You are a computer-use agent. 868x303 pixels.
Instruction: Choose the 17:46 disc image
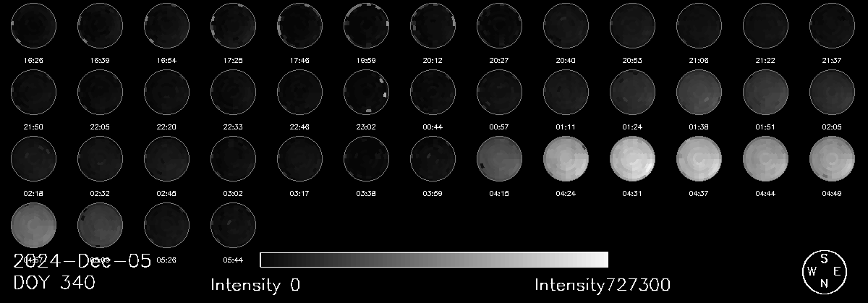(299, 25)
